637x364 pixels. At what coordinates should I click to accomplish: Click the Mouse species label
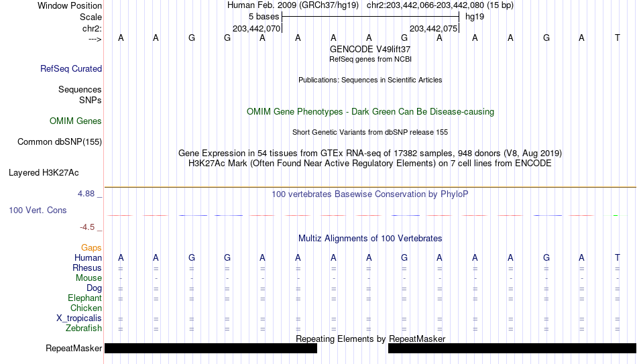(x=89, y=278)
